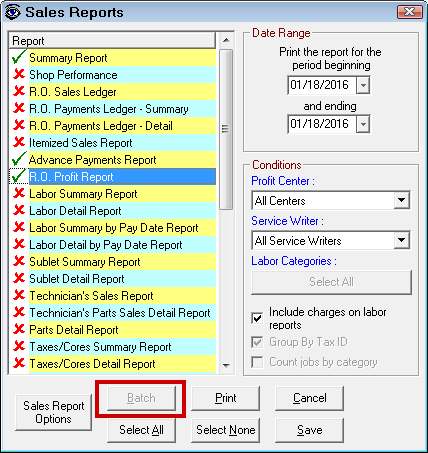Screen dimensions: 428x453
Task: Click the eye icon in the title bar
Action: (13, 12)
